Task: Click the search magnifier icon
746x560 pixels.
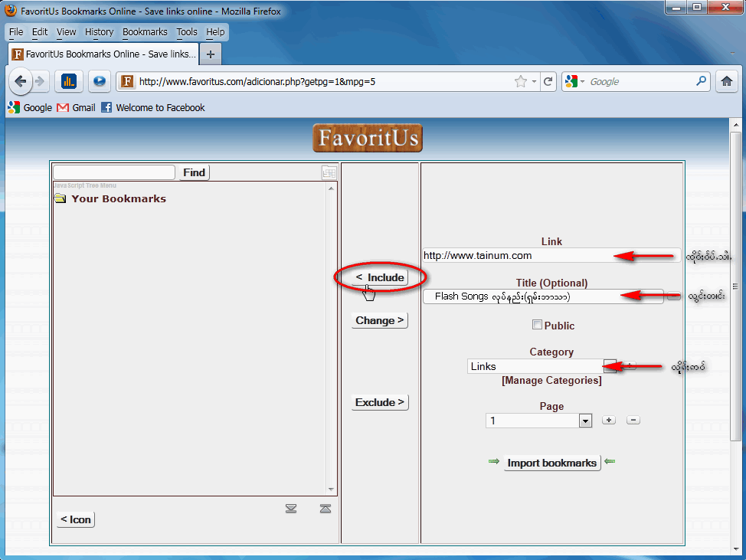Action: click(701, 81)
